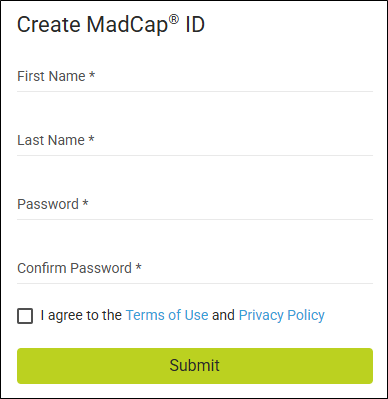Focus the First Name input field
Image resolution: width=388 pixels, height=399 pixels.
(195, 77)
